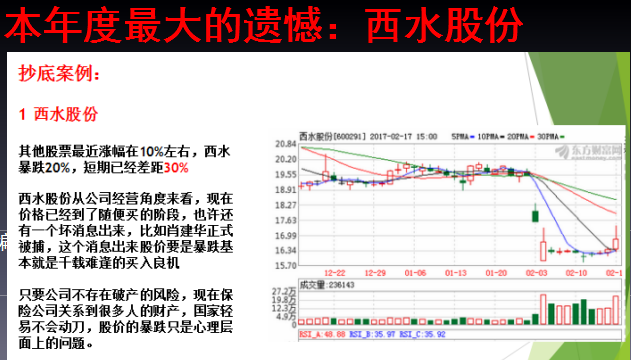Click the 10PMA legend label
The width and height of the screenshot is (631, 360).
coord(488,137)
